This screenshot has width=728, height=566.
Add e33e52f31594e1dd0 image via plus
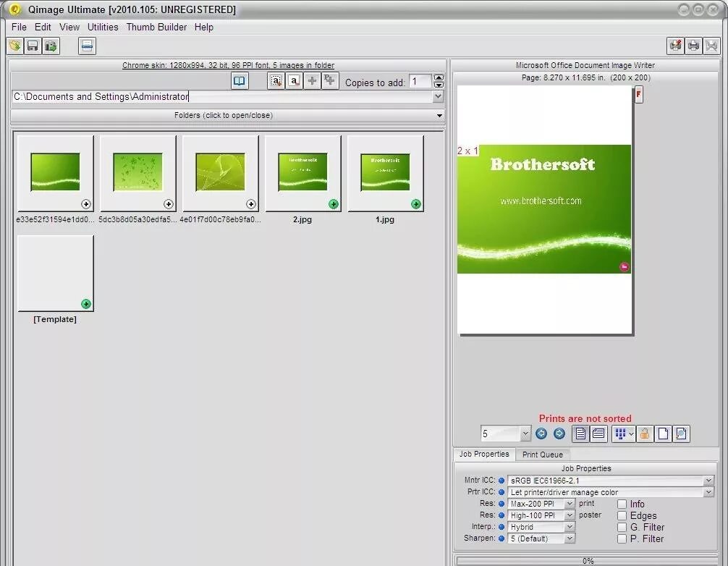tap(86, 204)
